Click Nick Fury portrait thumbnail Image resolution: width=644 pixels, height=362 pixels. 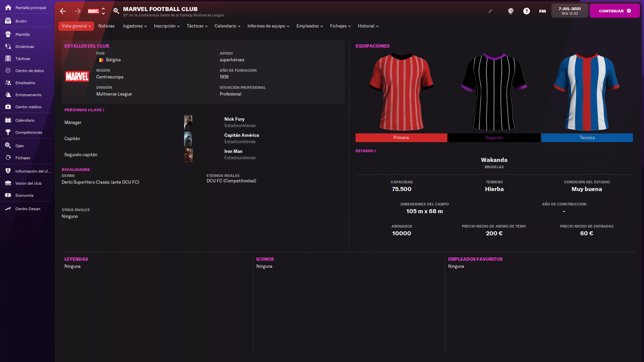[x=188, y=123]
